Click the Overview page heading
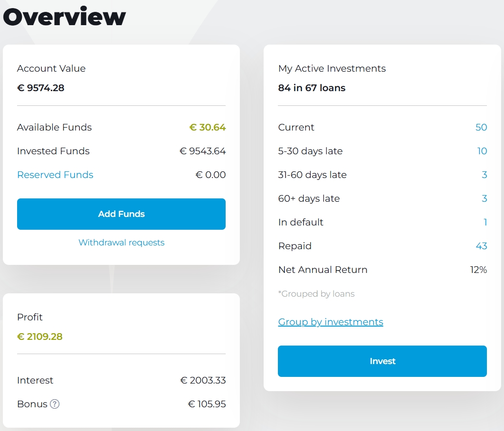 coord(64,17)
